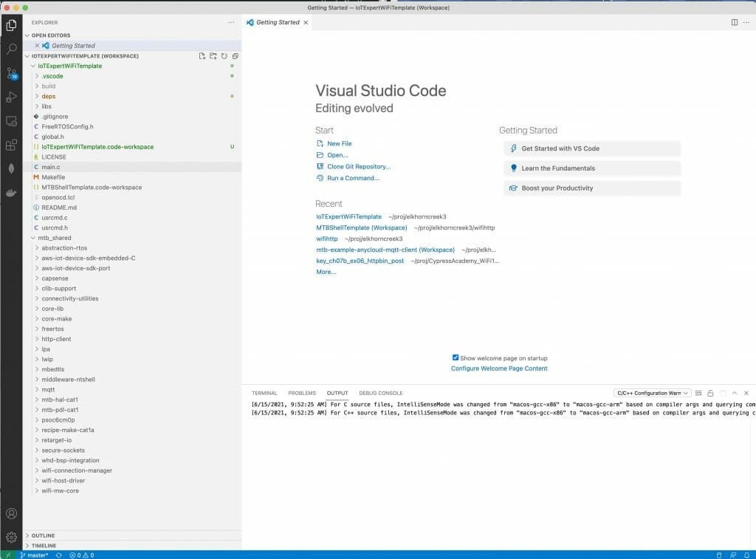
Task: Open the Run and Debug view
Action: [x=11, y=97]
